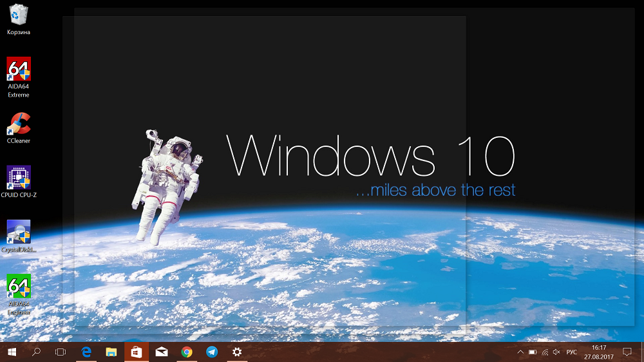The height and width of the screenshot is (362, 644).
Task: Check battery status icon in tray
Action: coord(533,352)
